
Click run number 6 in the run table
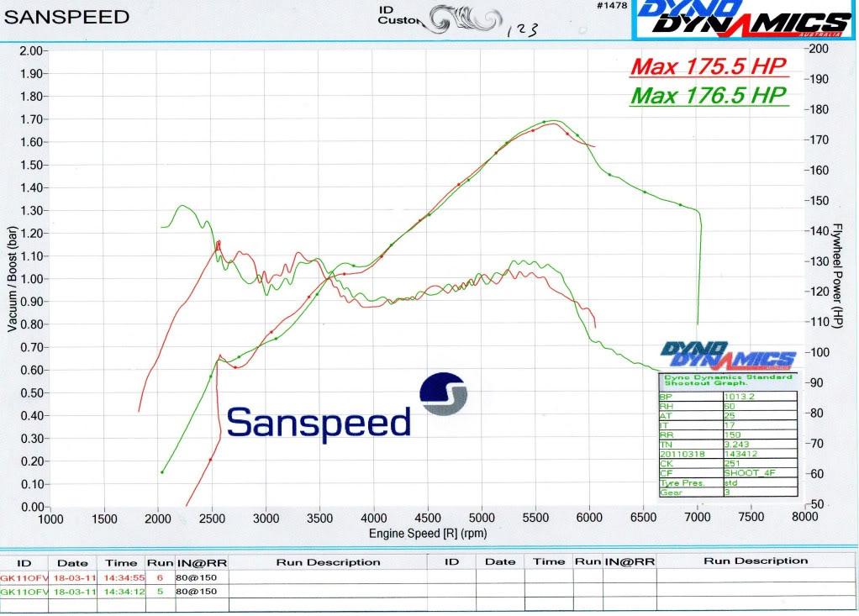tap(160, 577)
